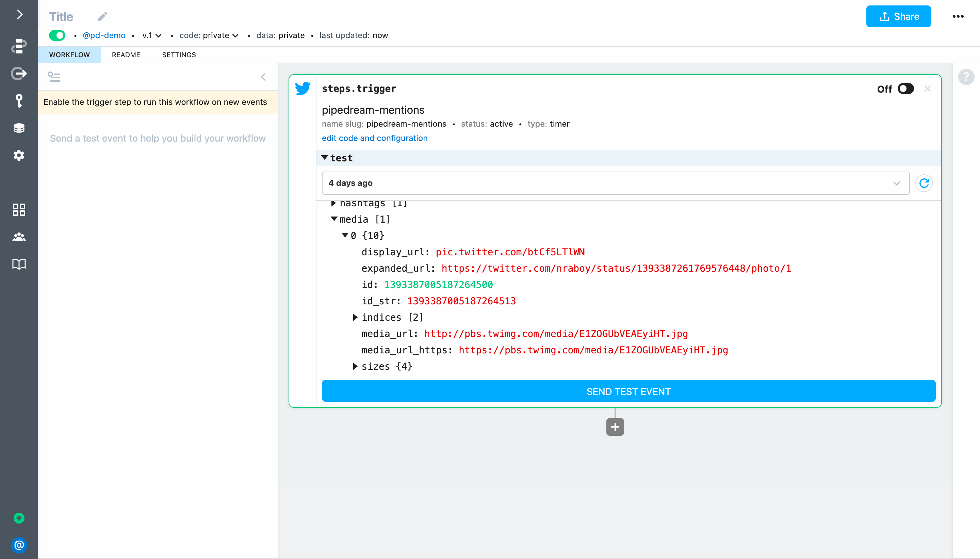The height and width of the screenshot is (559, 980).
Task: Click 'edit code and configuration' link
Action: click(x=374, y=138)
